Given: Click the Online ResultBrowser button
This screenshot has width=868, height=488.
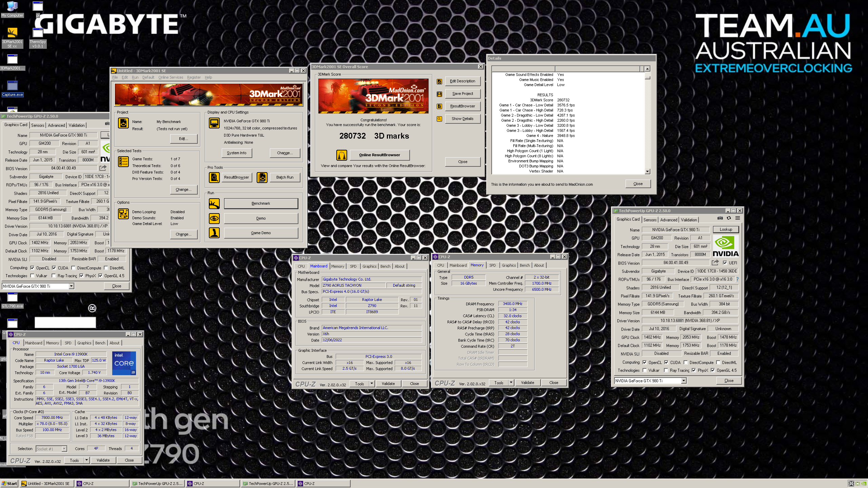Looking at the screenshot, I should click(x=379, y=155).
